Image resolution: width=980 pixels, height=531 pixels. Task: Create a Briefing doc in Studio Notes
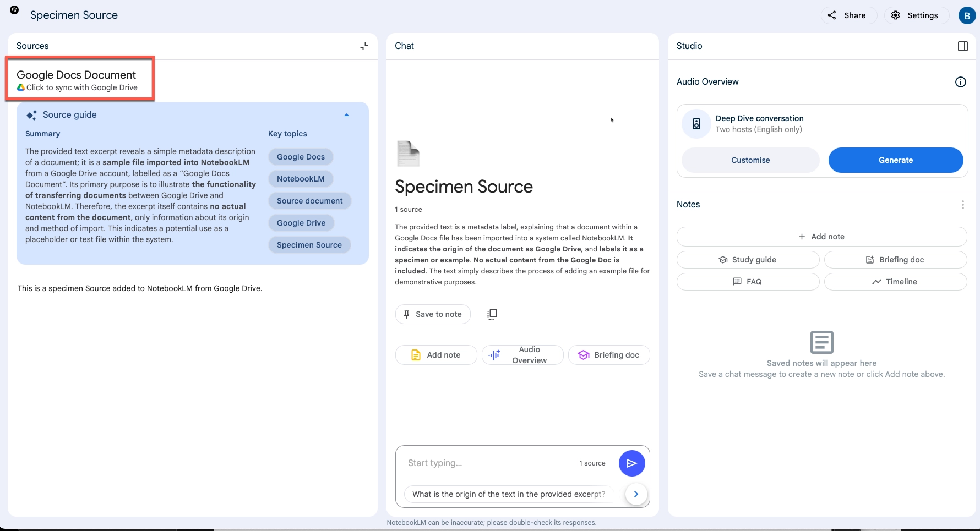pos(895,260)
